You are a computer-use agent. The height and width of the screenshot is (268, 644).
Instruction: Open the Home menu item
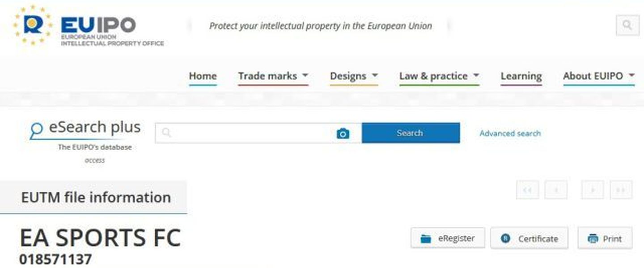203,76
